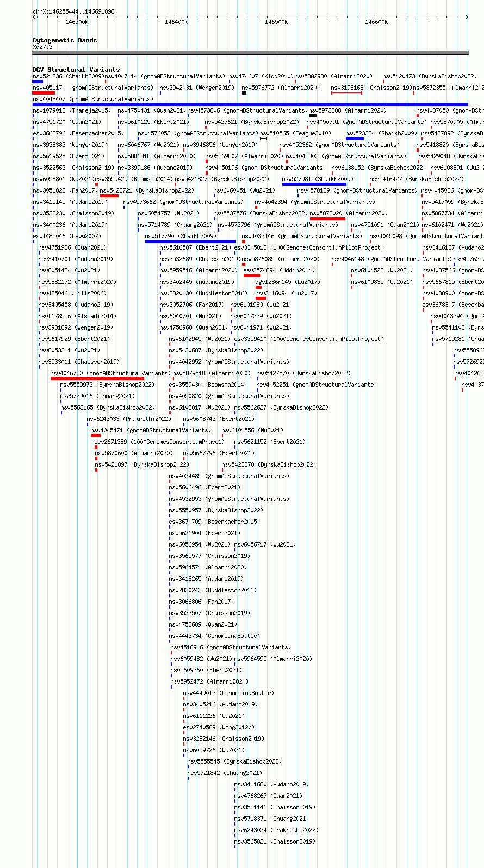The width and height of the screenshot is (484, 868).
Task: Open nsv6243034 (Prakrithi2022) variant
Action: 276,830
